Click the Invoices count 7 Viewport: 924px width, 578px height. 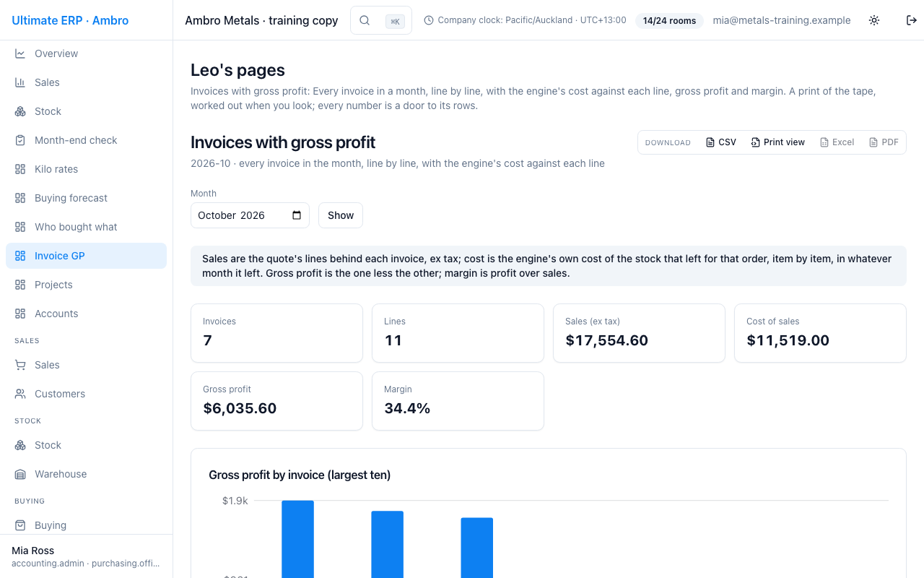tap(207, 340)
